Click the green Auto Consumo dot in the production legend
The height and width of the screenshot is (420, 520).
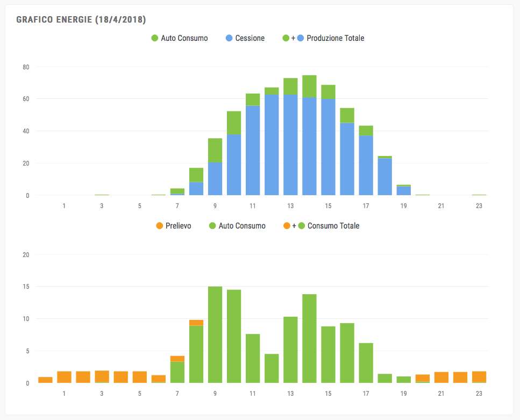click(x=155, y=38)
